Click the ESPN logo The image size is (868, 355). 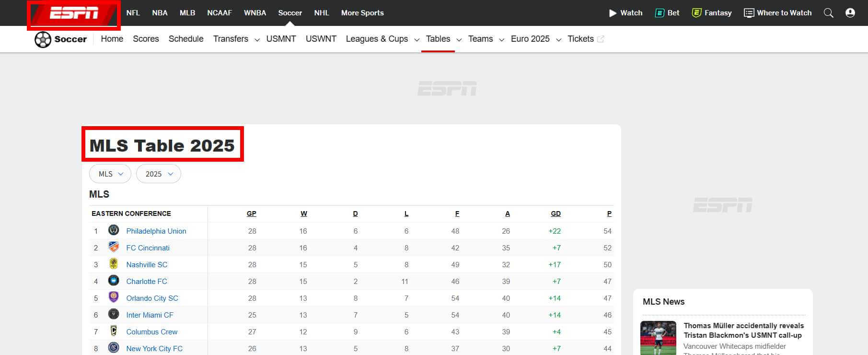(74, 13)
